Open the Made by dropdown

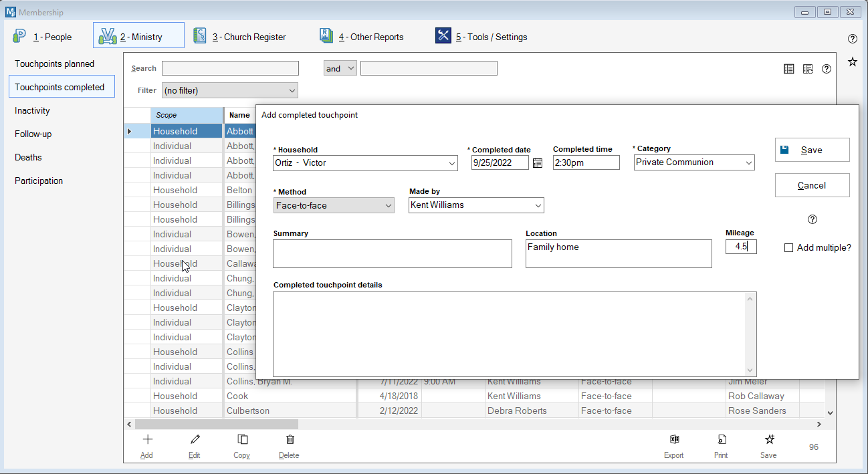point(537,206)
